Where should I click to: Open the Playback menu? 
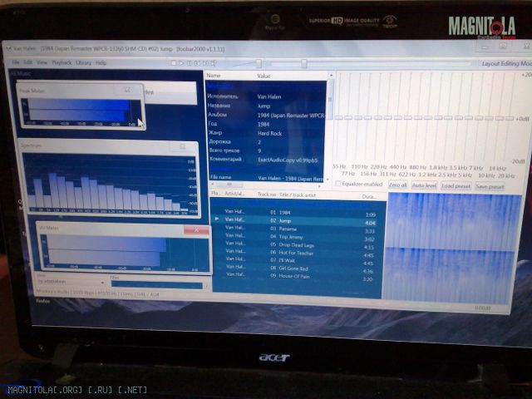pos(62,62)
